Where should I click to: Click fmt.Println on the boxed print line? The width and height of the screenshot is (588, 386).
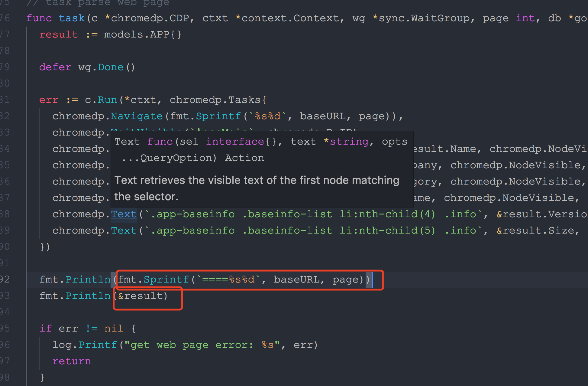[x=75, y=279]
